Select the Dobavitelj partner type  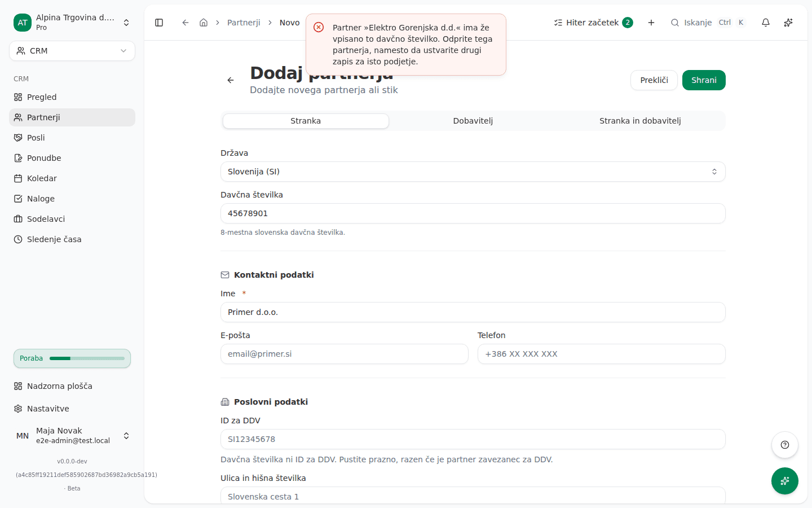pos(473,121)
